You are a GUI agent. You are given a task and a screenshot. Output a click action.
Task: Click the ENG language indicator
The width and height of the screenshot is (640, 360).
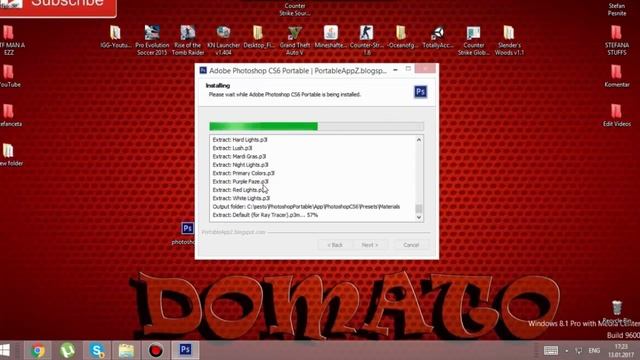click(594, 351)
